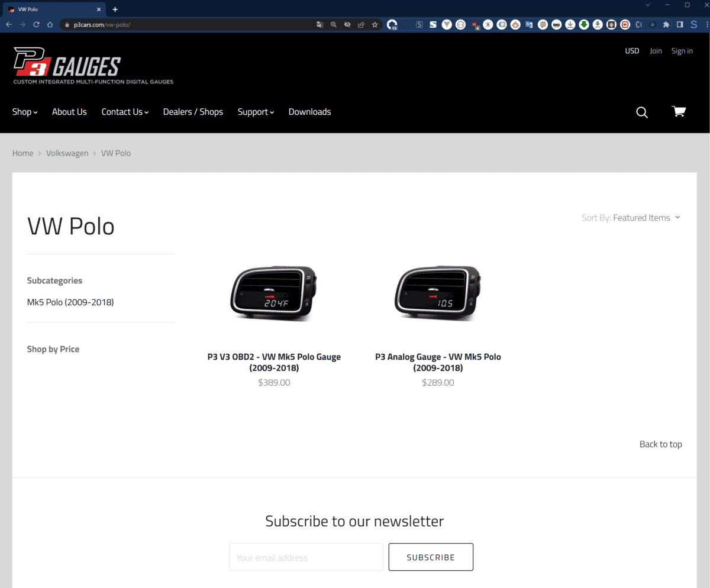Open the zoom magnifier icon in address bar
Viewport: 710px width, 588px height.
(x=334, y=25)
